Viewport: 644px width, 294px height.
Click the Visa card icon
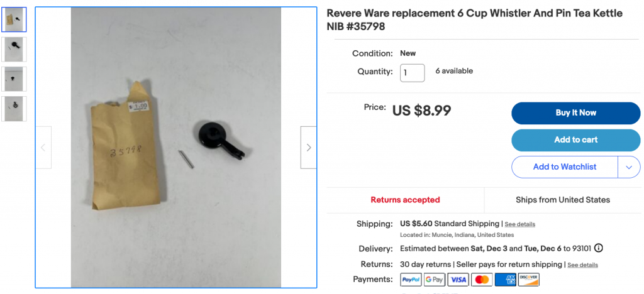tap(458, 280)
